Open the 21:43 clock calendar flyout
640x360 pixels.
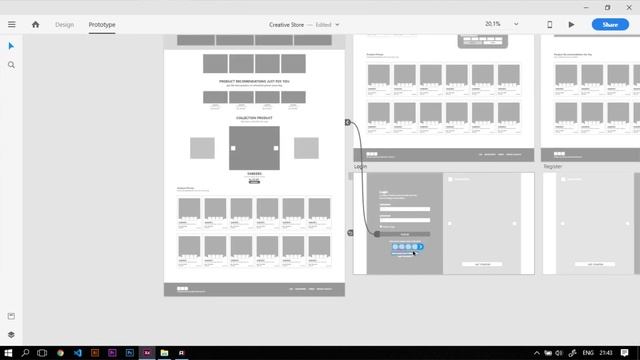606,353
